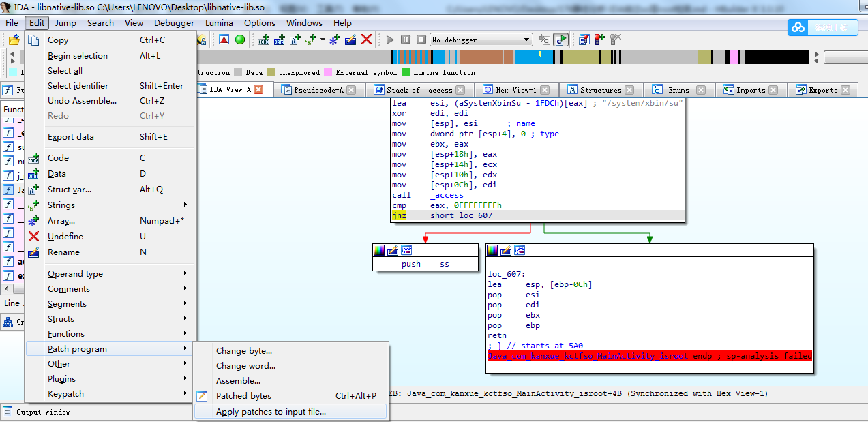
Task: Expand the Keypatch submenu
Action: (x=110, y=393)
